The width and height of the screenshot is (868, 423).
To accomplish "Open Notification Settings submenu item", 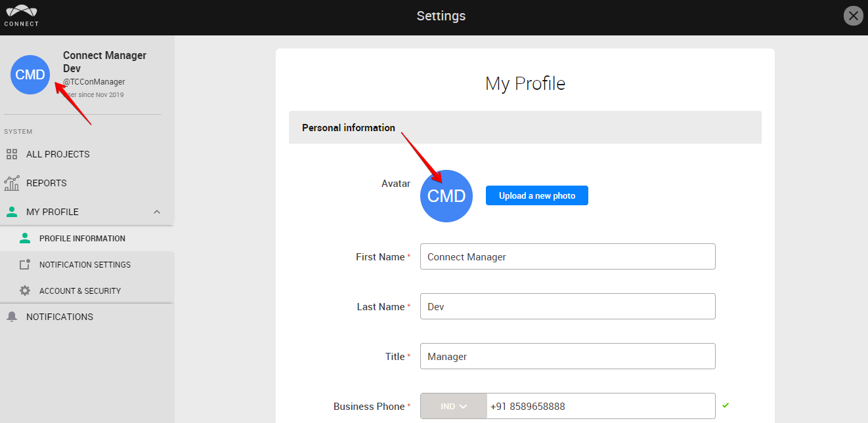I will coord(87,265).
